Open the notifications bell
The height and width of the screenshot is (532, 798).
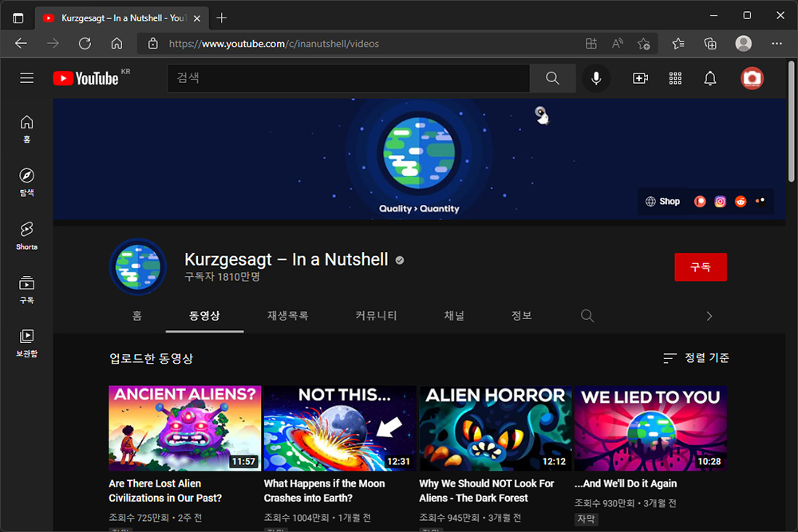(710, 78)
